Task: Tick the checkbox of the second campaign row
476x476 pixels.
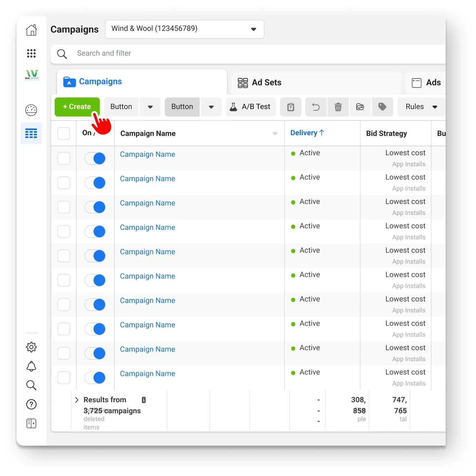Action: [x=64, y=183]
